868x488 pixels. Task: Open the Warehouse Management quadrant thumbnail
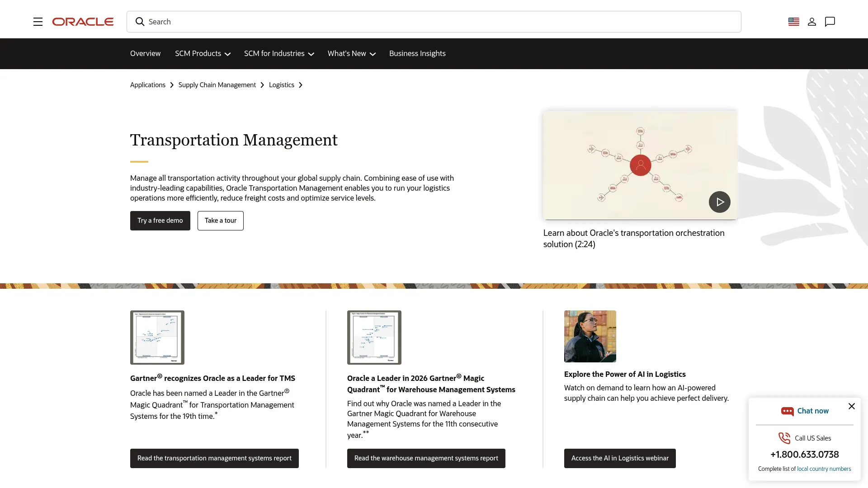pos(374,338)
